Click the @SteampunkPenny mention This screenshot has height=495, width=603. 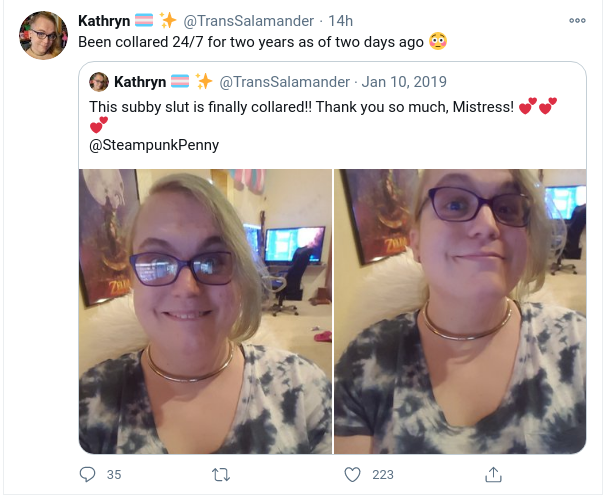154,145
